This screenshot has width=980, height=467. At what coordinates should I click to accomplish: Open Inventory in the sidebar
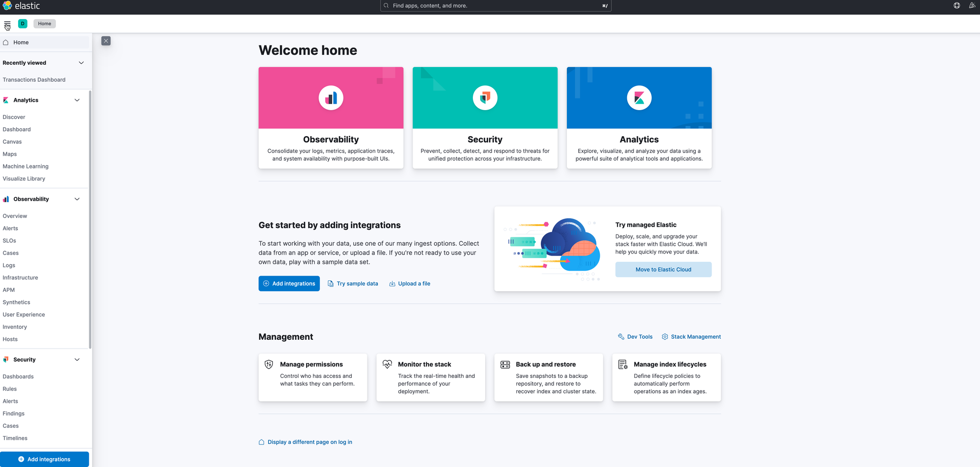(x=15, y=327)
